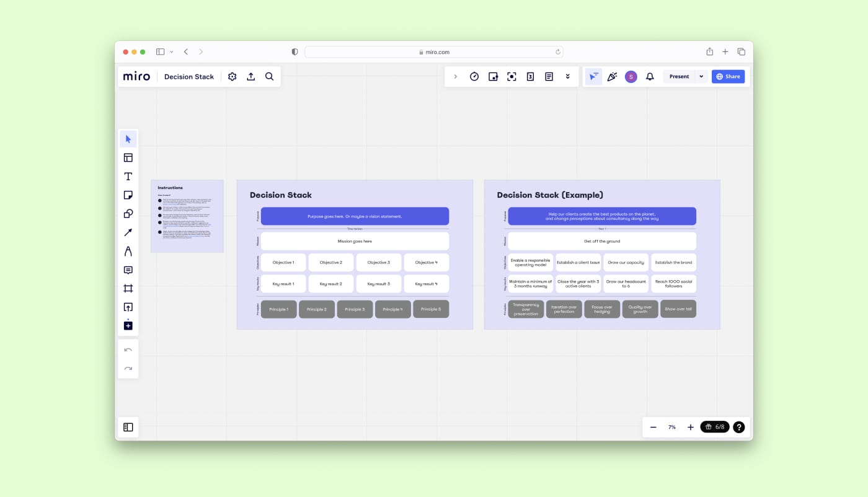Select the text tool
868x497 pixels.
(x=128, y=175)
